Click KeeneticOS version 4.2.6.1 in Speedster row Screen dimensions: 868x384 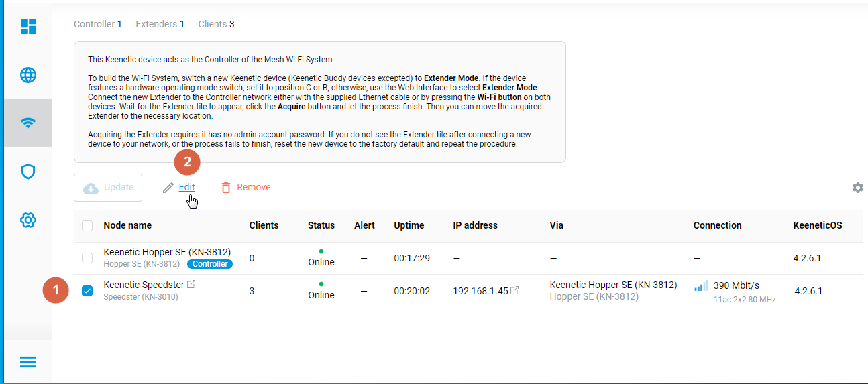[x=808, y=291]
